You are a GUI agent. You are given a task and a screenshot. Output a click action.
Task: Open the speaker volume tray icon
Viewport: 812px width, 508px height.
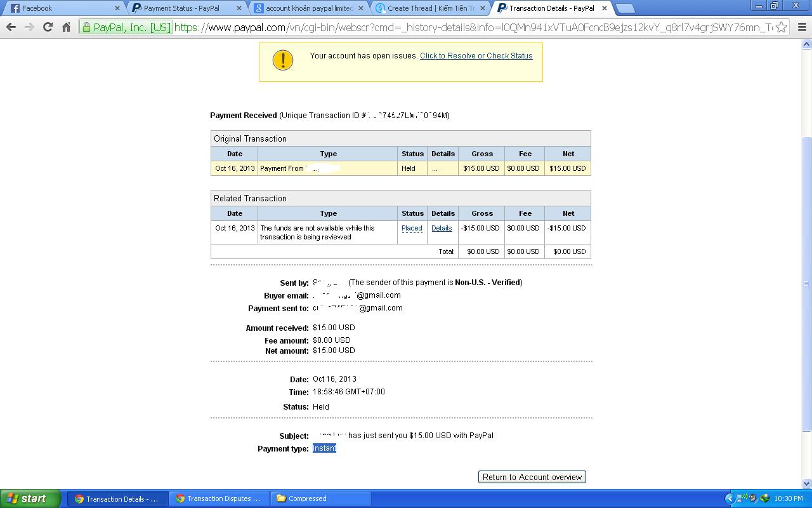click(753, 498)
